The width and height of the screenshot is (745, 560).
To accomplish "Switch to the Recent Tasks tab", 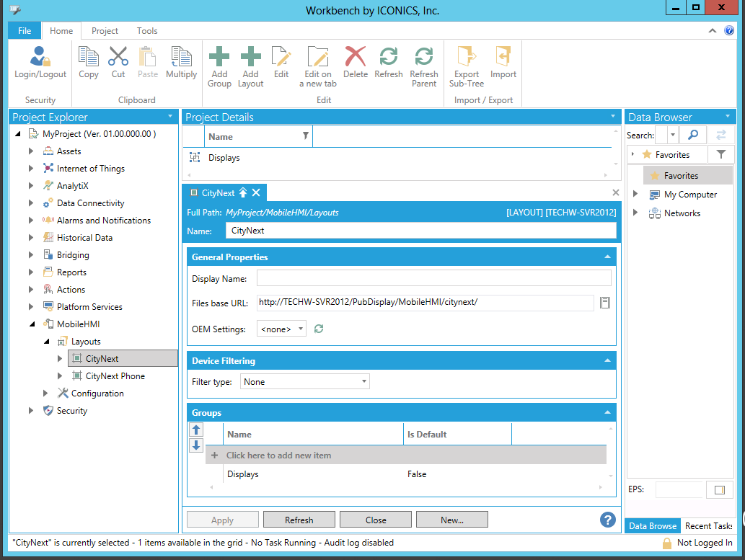I will [708, 526].
